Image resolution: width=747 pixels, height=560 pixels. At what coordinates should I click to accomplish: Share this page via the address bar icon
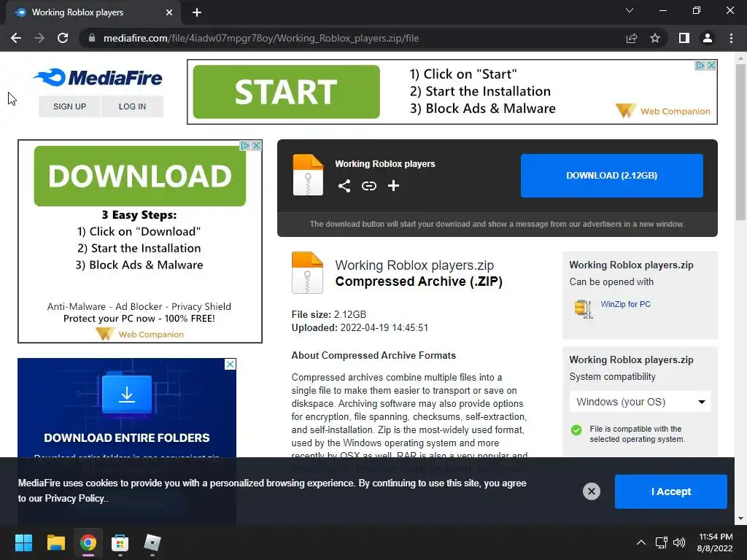(x=632, y=38)
